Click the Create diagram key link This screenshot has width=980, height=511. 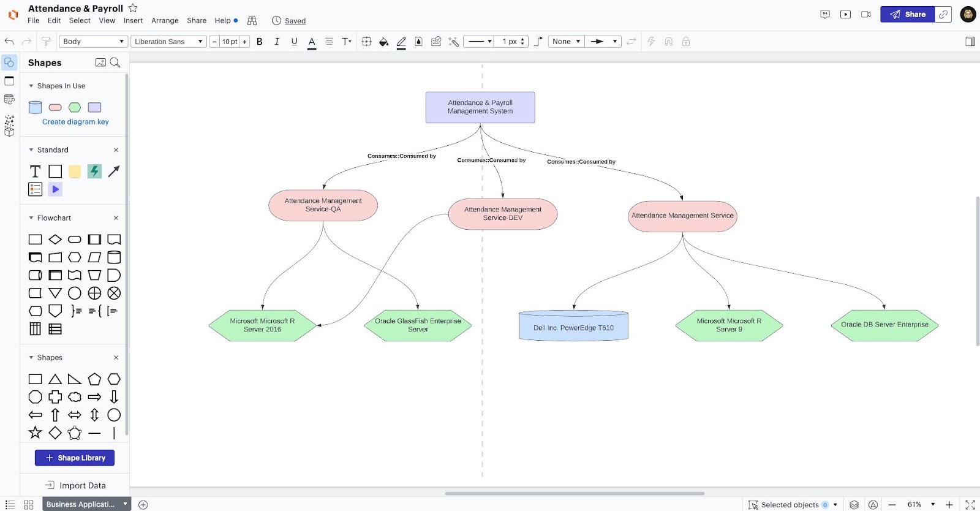click(x=75, y=122)
